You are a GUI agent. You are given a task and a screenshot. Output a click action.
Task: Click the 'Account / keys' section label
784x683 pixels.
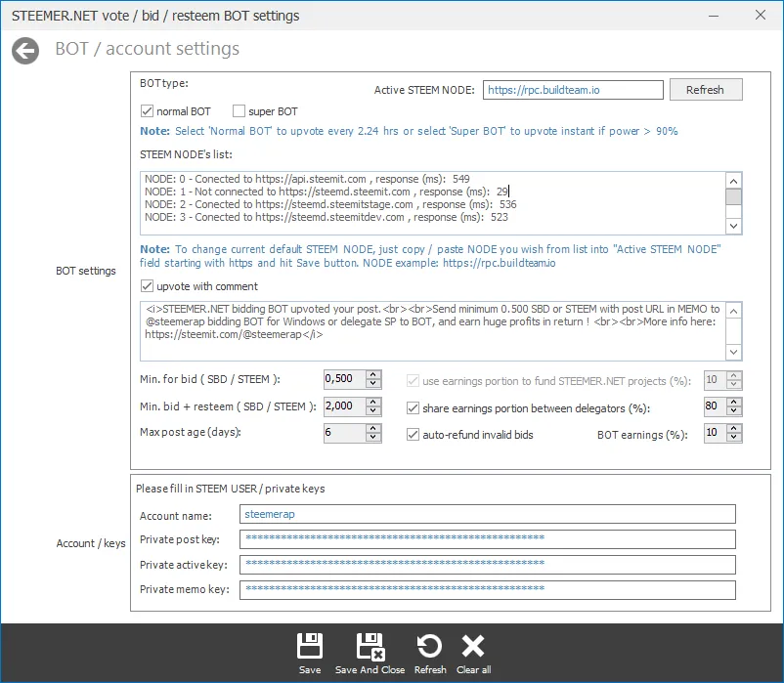pos(91,543)
